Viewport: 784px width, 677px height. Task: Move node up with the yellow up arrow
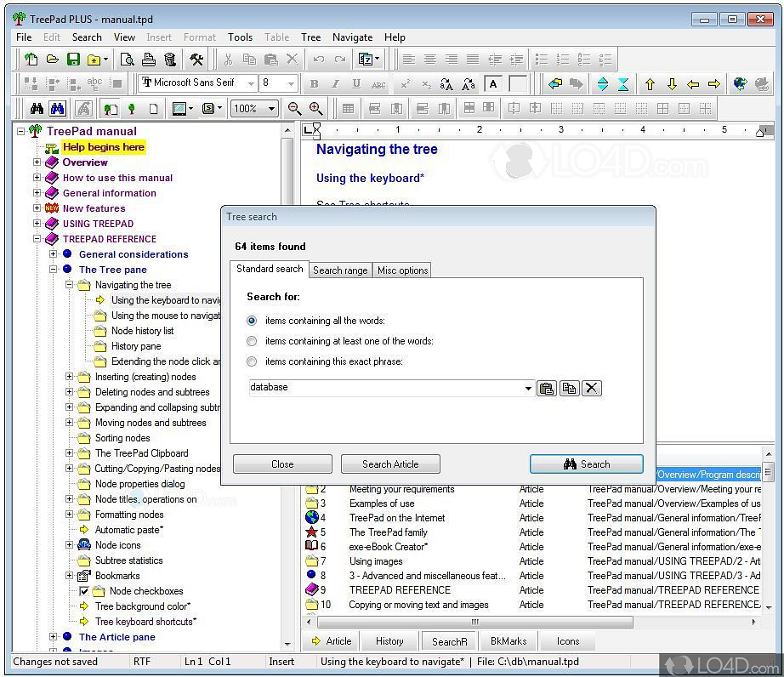650,84
